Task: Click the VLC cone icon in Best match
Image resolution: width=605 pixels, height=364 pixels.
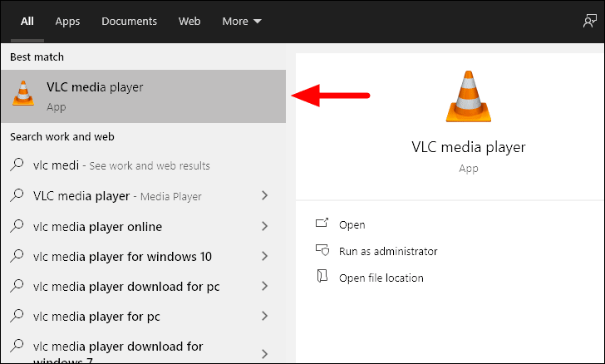Action: [23, 93]
